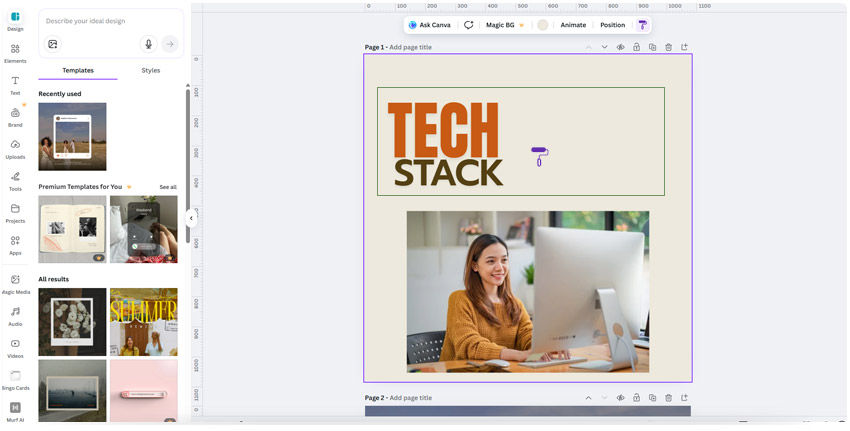Move Page 1 up arrow
Screen dimensions: 850x431
589,47
